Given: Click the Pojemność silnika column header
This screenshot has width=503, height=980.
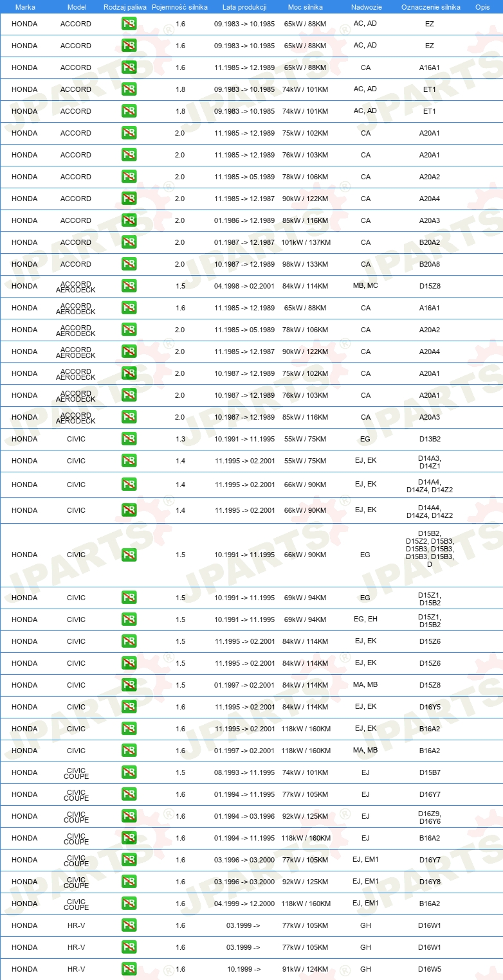Looking at the screenshot, I should (x=179, y=7).
